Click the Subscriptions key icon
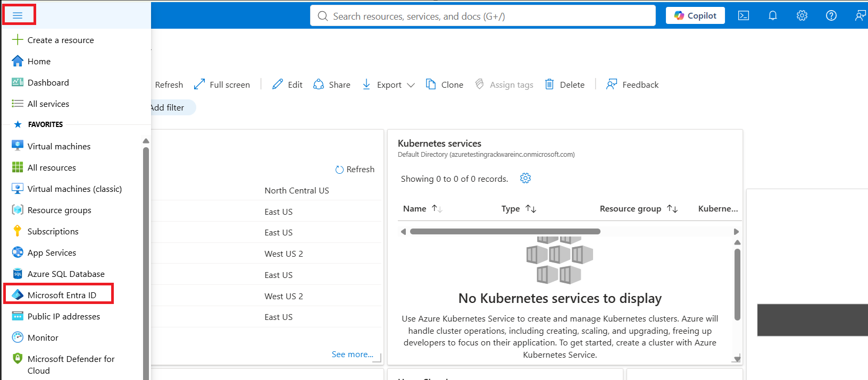 (18, 231)
